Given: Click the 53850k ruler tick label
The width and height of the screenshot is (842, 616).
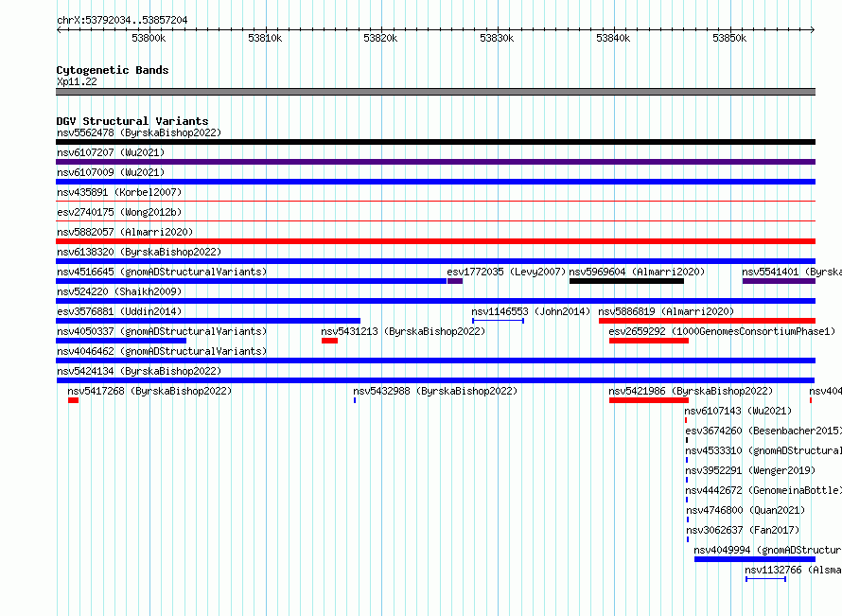Looking at the screenshot, I should (x=729, y=38).
